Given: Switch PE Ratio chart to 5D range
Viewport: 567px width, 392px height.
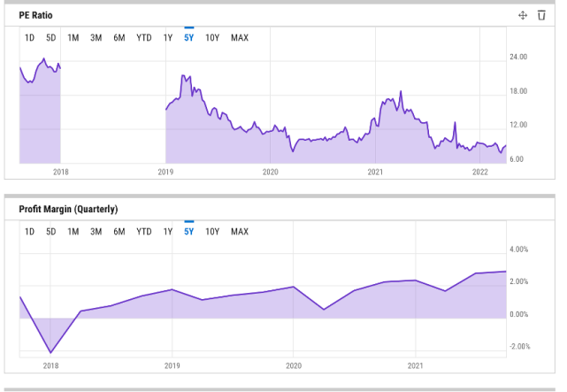Looking at the screenshot, I should (x=51, y=38).
